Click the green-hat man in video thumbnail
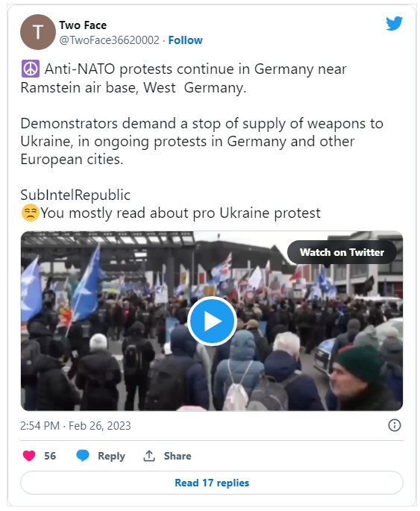420x511 pixels. click(362, 378)
